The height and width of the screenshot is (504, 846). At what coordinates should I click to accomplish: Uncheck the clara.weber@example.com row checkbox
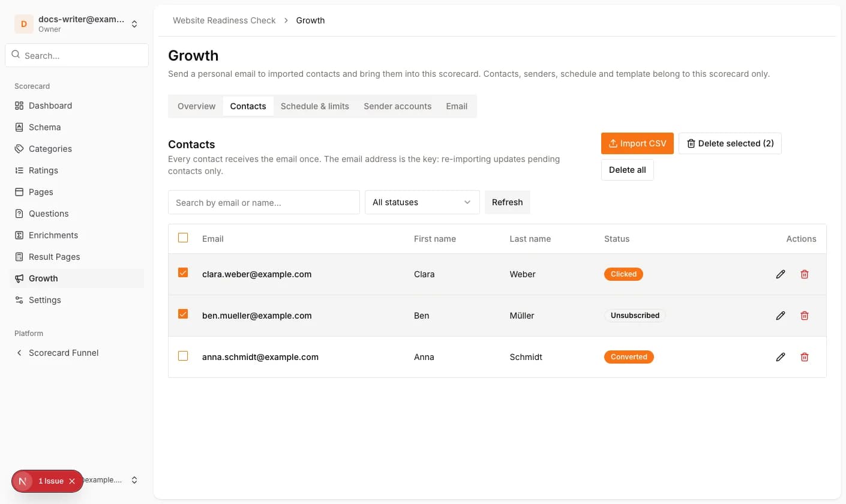coord(183,272)
